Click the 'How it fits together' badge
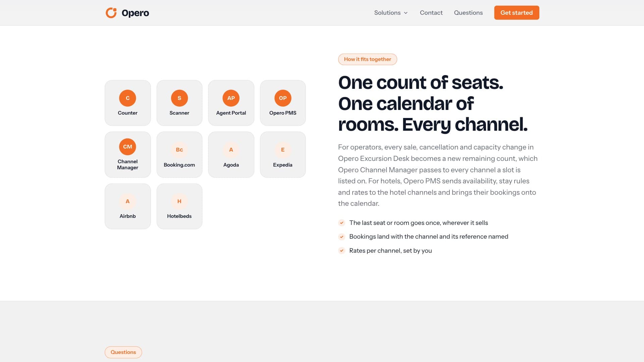The image size is (644, 362). coord(368,59)
